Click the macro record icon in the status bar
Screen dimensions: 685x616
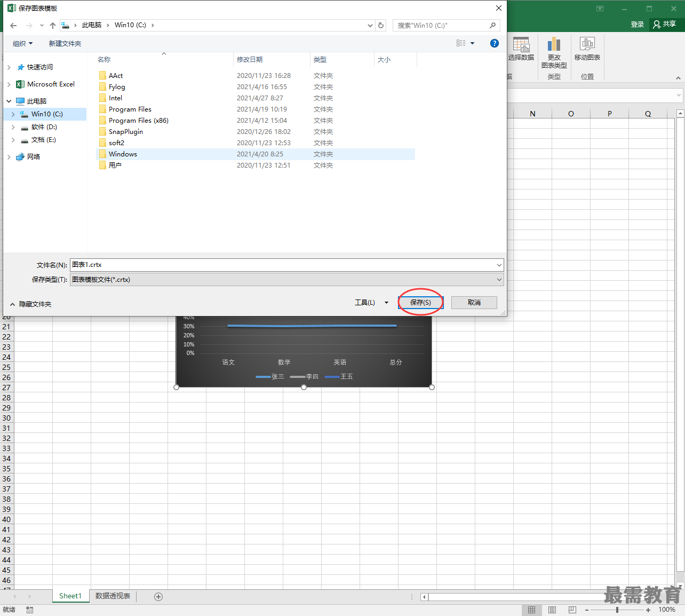(30, 610)
